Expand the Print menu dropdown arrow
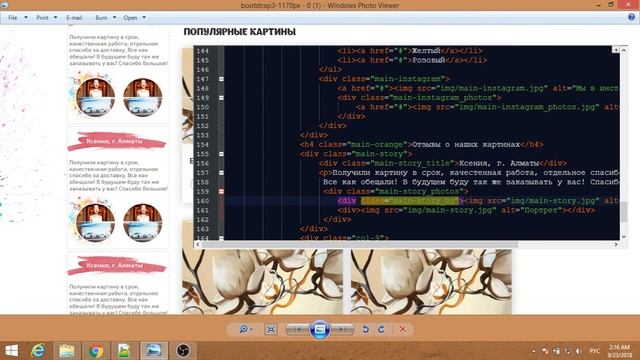 [56, 18]
